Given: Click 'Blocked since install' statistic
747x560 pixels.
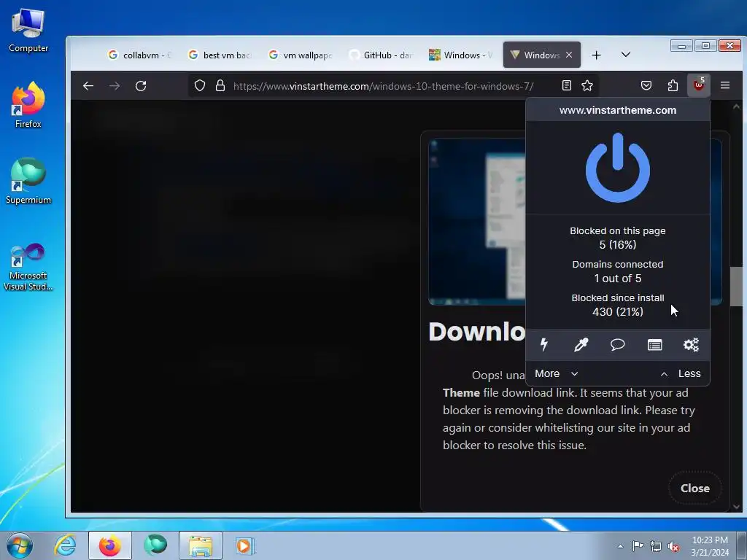Looking at the screenshot, I should tap(617, 305).
